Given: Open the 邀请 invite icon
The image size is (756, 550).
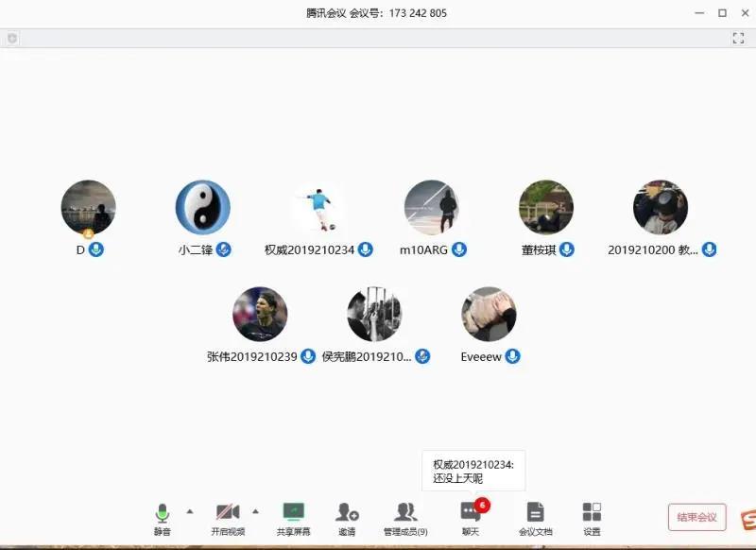Looking at the screenshot, I should pos(347,518).
